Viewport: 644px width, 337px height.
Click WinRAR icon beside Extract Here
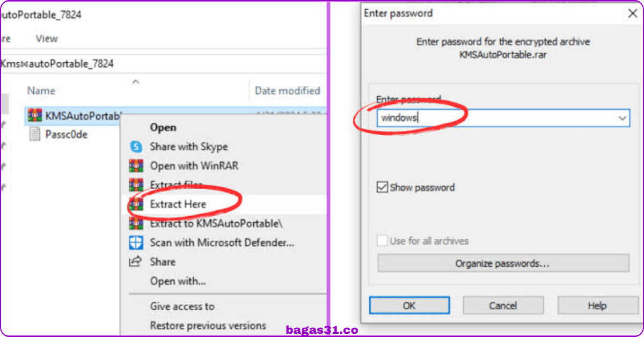(x=137, y=204)
